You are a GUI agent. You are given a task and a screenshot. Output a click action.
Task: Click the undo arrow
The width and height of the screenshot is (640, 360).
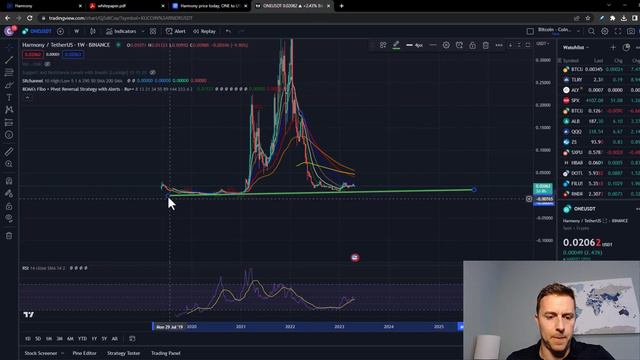(228, 31)
